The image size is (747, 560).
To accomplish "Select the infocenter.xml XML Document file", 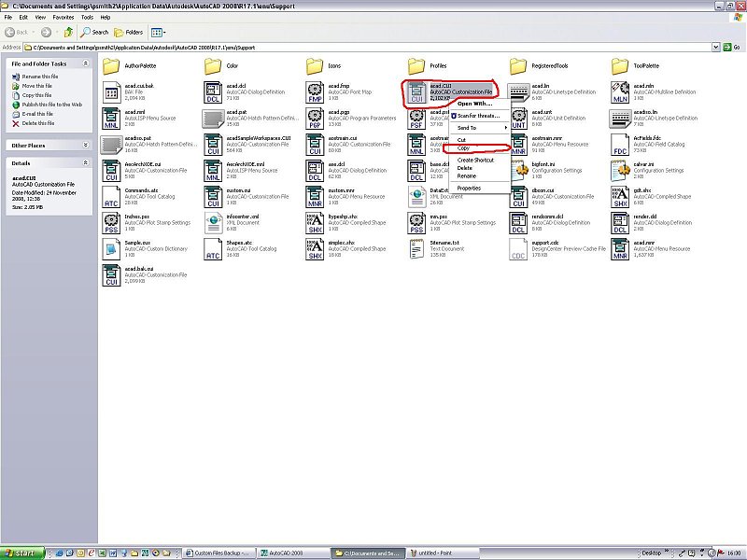I will tap(232, 223).
